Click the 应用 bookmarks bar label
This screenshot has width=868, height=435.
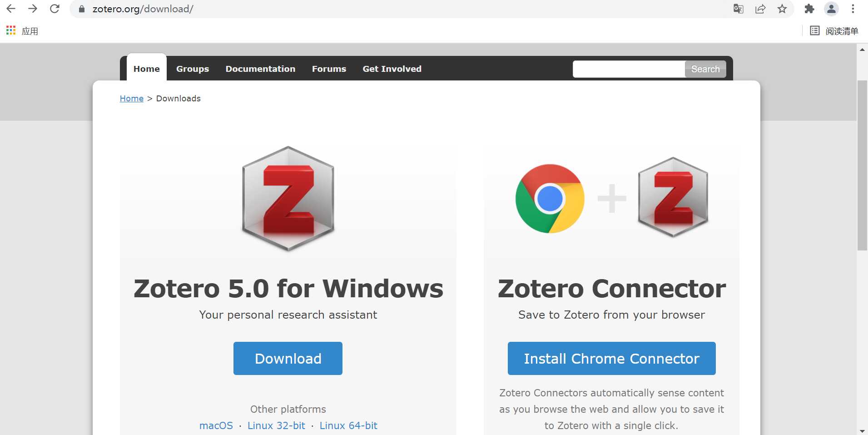pos(30,31)
